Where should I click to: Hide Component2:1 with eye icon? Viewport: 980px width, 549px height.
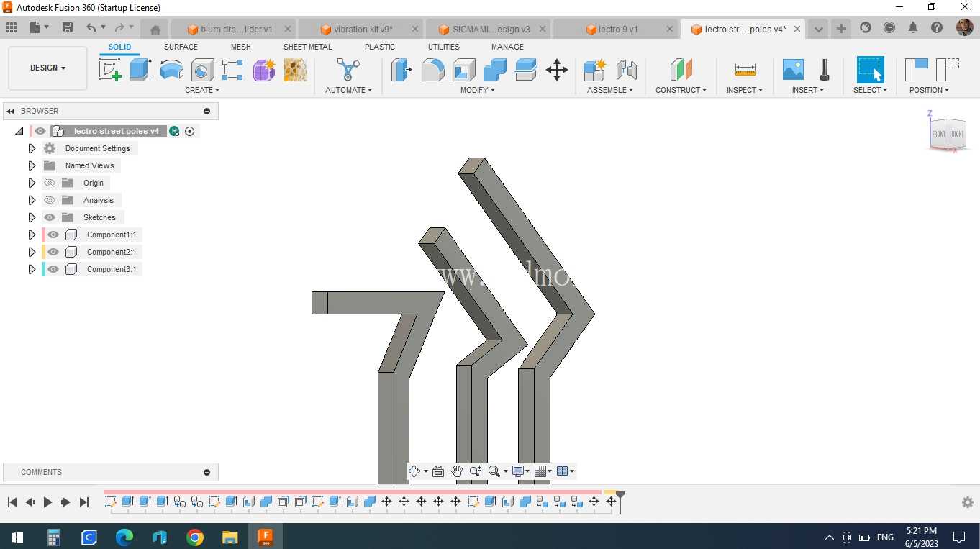tap(53, 252)
